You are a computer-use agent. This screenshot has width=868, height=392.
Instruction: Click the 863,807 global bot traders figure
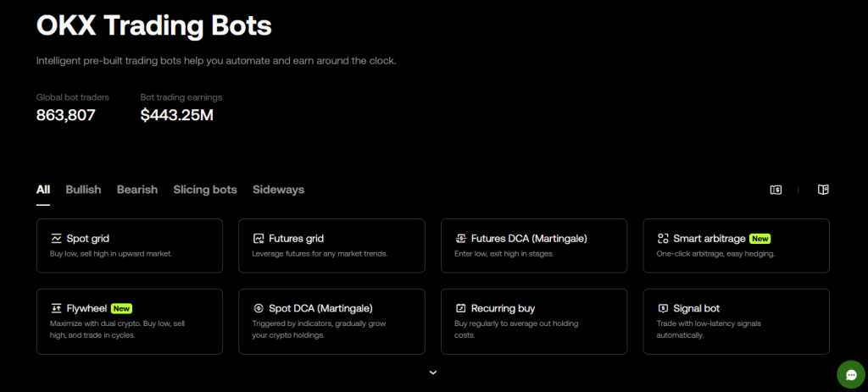click(x=66, y=115)
